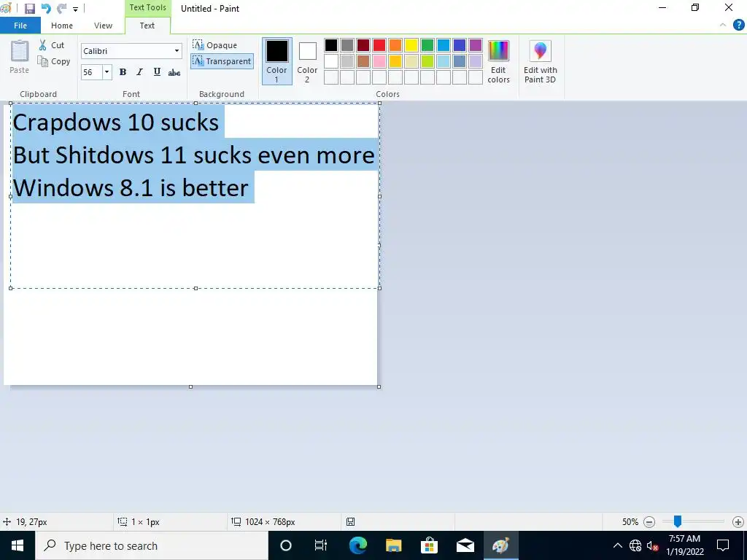The width and height of the screenshot is (747, 560).
Task: Click the Save icon in quick access toolbar
Action: [x=29, y=9]
